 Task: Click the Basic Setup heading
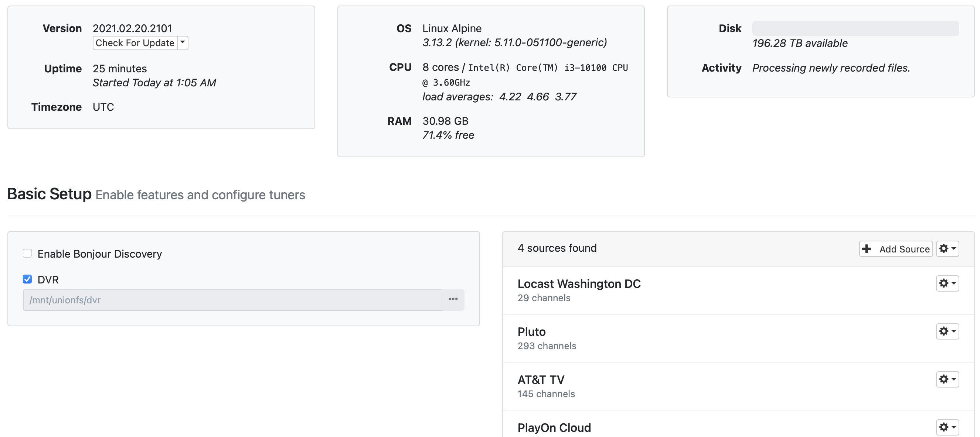click(x=50, y=194)
